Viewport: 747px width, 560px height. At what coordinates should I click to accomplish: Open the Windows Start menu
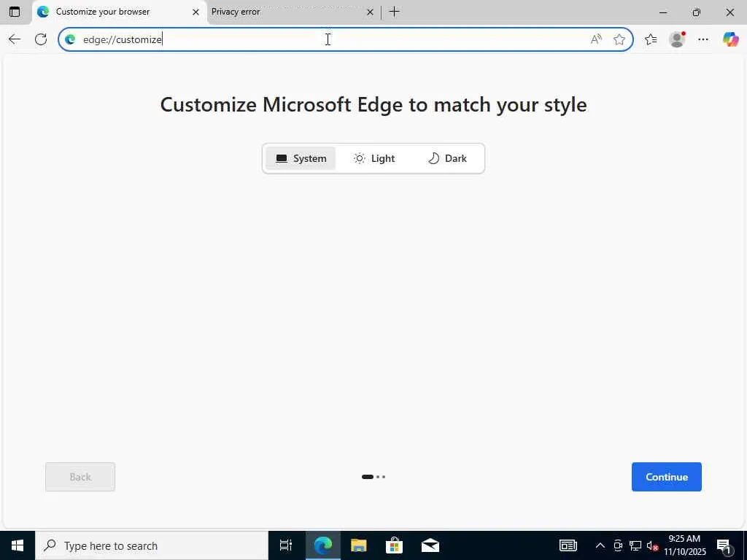click(x=18, y=545)
